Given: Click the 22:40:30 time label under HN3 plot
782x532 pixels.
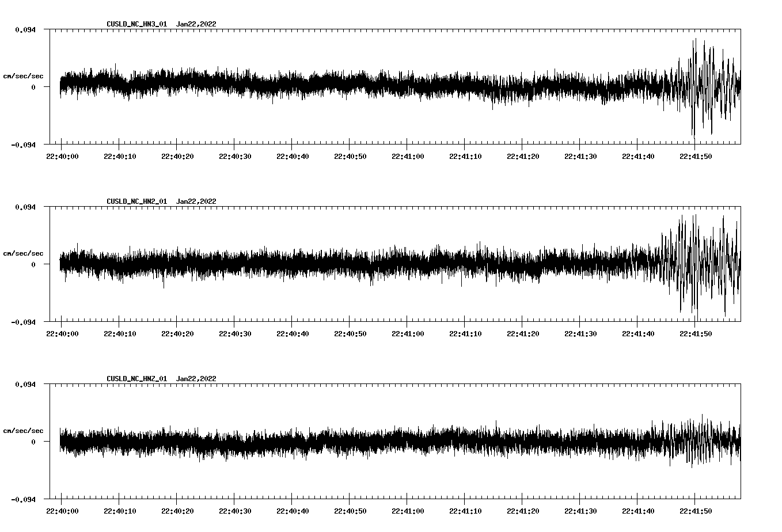Looking at the screenshot, I should pyautogui.click(x=235, y=157).
